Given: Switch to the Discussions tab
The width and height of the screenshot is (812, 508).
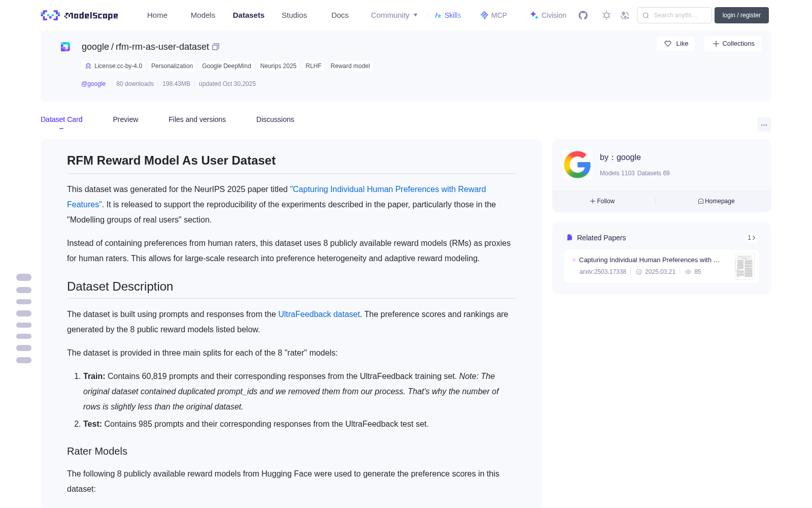Looking at the screenshot, I should click(x=275, y=119).
